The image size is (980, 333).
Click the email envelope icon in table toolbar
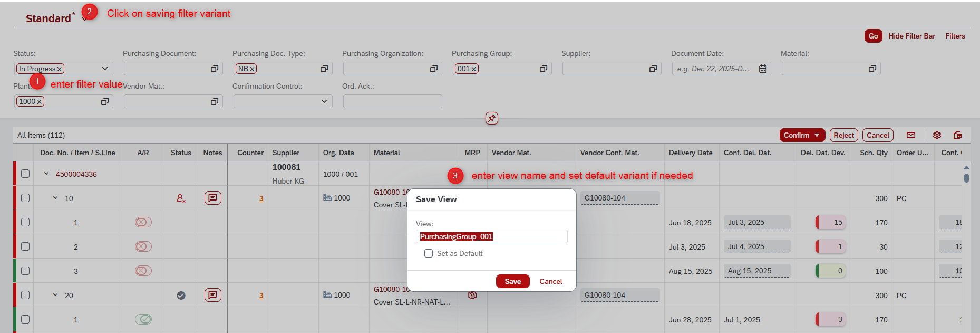tap(911, 135)
